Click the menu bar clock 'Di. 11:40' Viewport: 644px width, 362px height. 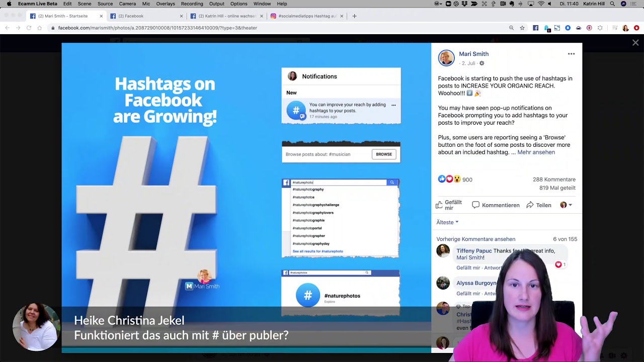click(569, 4)
